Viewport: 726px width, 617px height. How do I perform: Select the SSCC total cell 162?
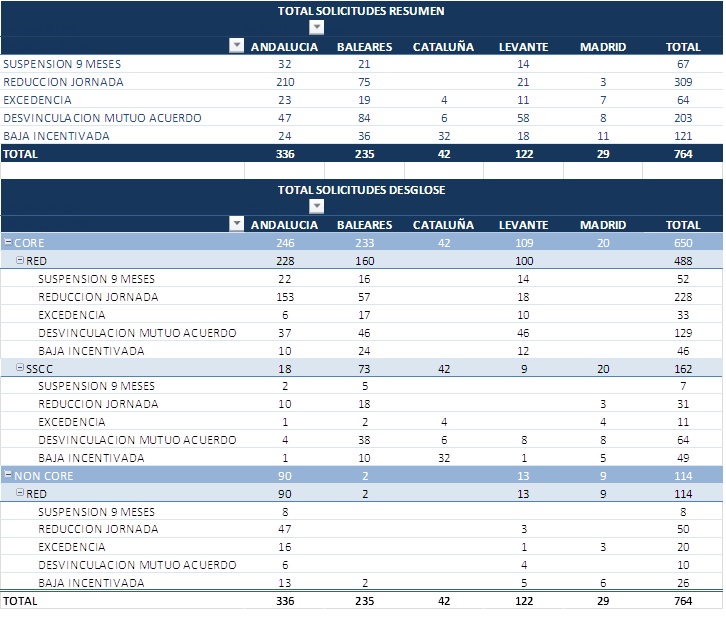click(683, 369)
